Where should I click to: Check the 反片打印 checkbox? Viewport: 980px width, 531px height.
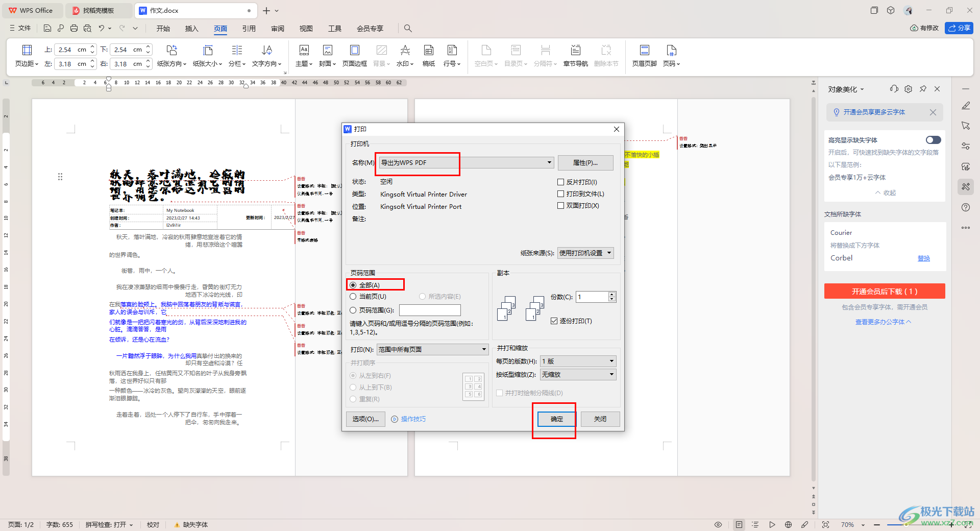pyautogui.click(x=560, y=182)
